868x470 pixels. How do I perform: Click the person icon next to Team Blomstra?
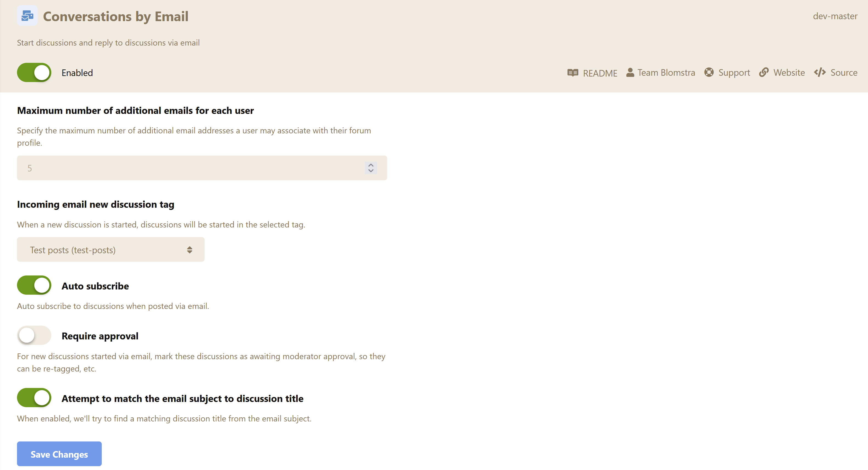click(x=630, y=72)
